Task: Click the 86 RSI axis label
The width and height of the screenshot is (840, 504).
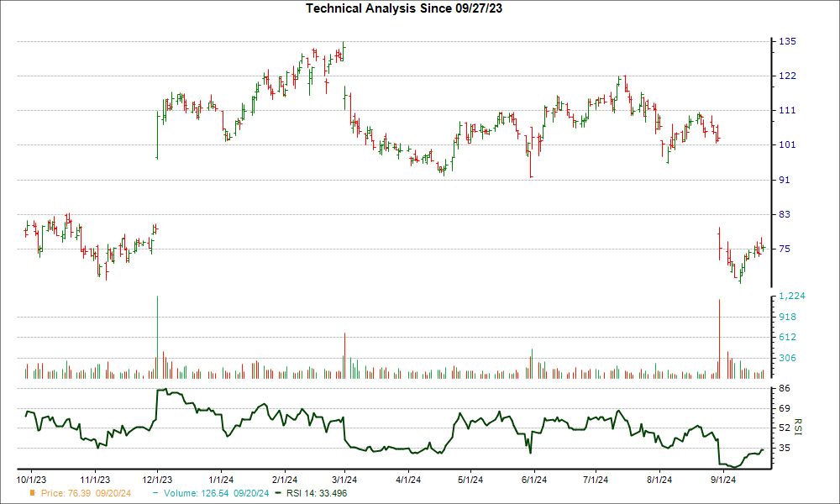Action: [x=785, y=388]
